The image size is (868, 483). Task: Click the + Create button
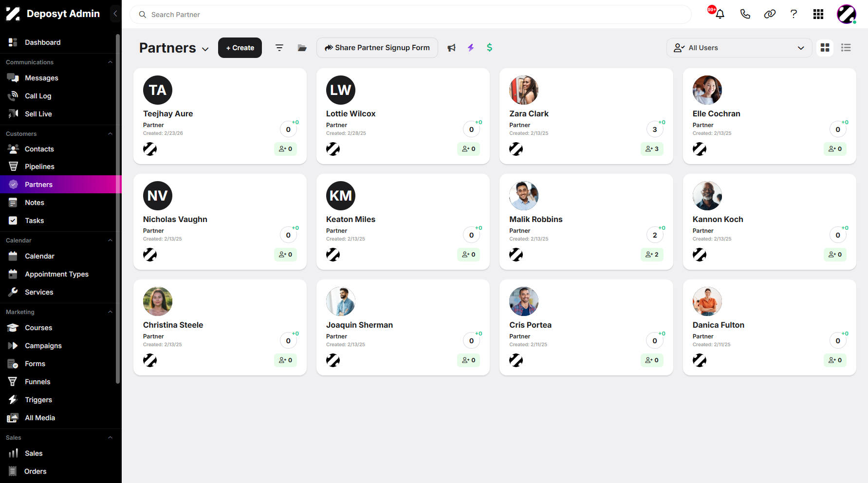click(x=240, y=48)
